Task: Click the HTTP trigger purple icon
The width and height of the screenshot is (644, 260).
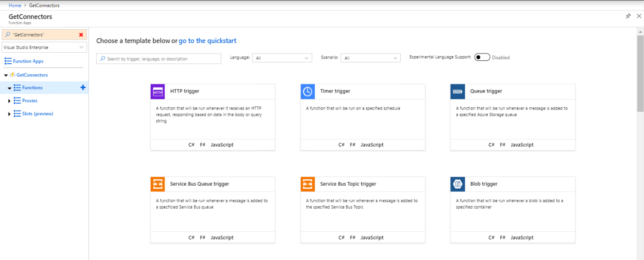Action: point(158,91)
